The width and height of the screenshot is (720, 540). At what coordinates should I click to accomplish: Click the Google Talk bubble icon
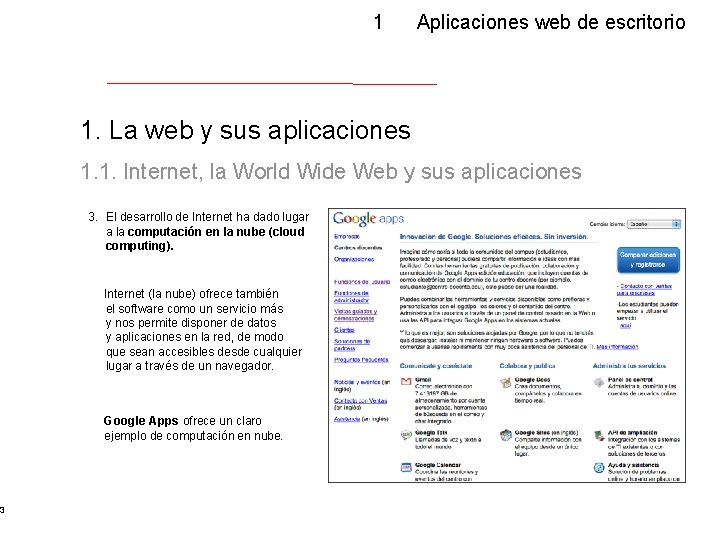406,435
